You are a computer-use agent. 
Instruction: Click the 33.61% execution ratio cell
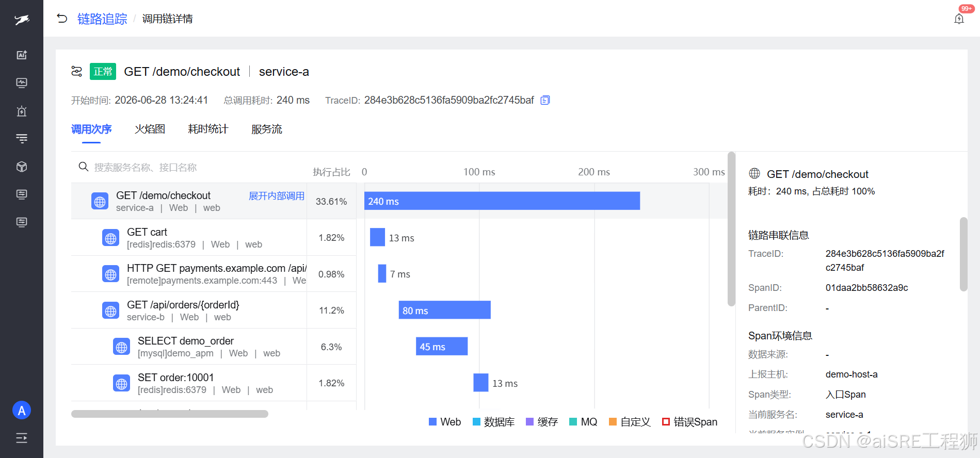pos(331,201)
